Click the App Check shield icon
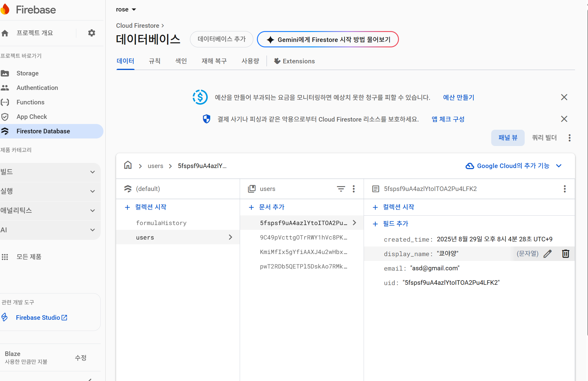Viewport: 588px width, 381px height. tap(5, 117)
